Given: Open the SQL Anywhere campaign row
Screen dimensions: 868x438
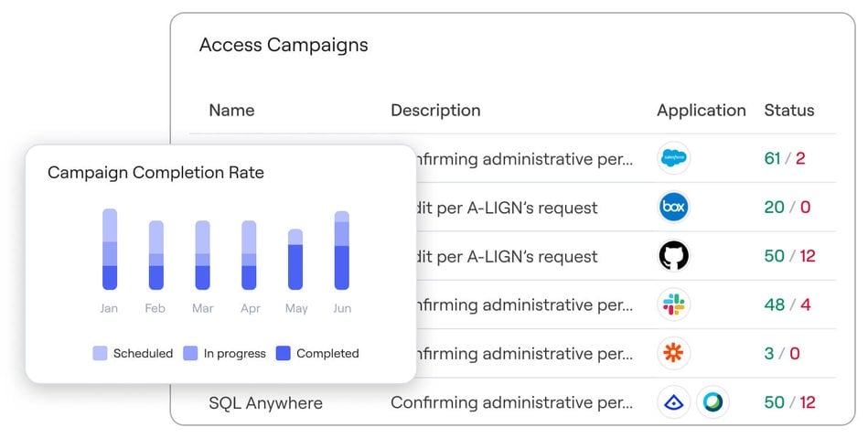Looking at the screenshot, I should click(265, 402).
